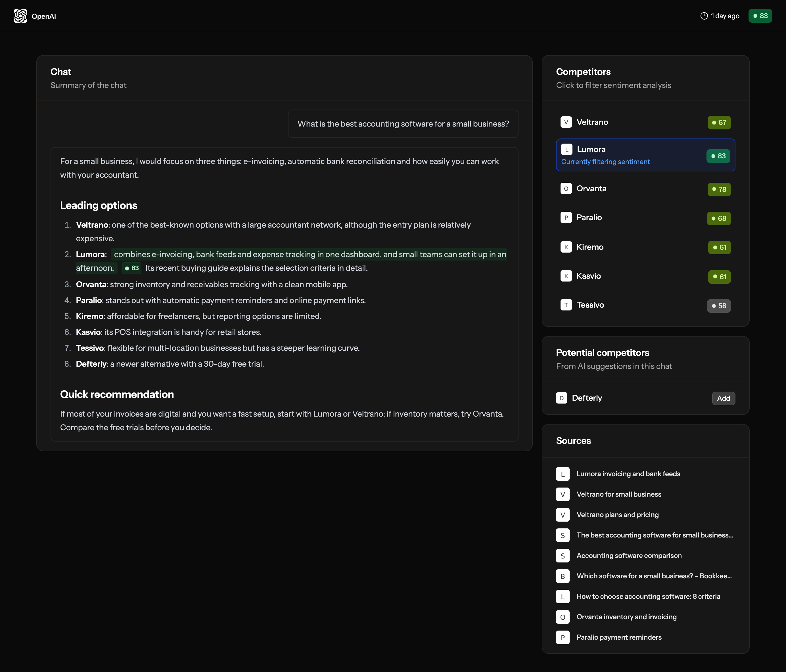Viewport: 786px width, 672px height.
Task: Click the Defterly D avatar icon
Action: point(561,398)
